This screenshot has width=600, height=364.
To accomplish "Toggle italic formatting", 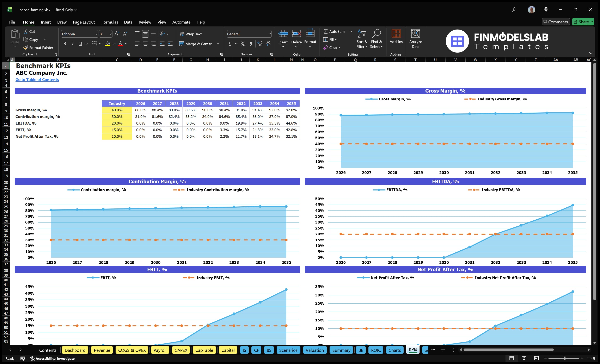I will pos(72,44).
